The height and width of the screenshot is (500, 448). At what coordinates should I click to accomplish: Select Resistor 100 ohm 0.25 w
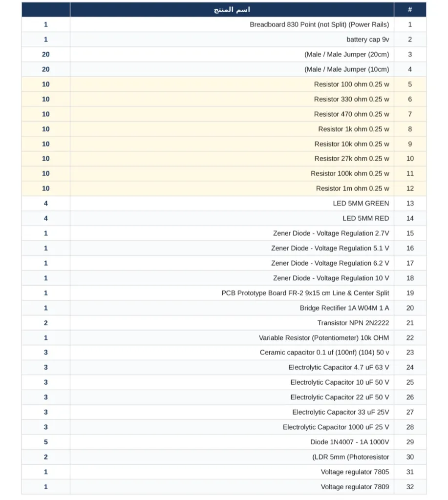351,84
